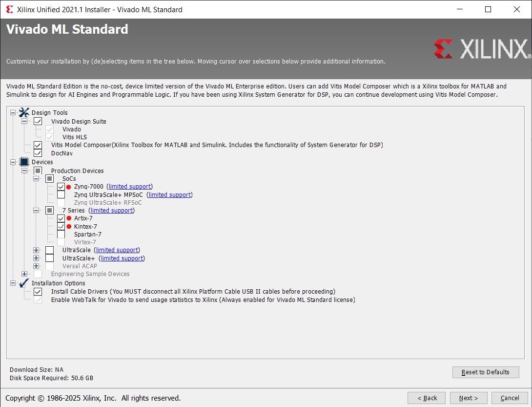Uncheck Vitis Model Composer checkbox
The image size is (532, 407).
point(38,145)
